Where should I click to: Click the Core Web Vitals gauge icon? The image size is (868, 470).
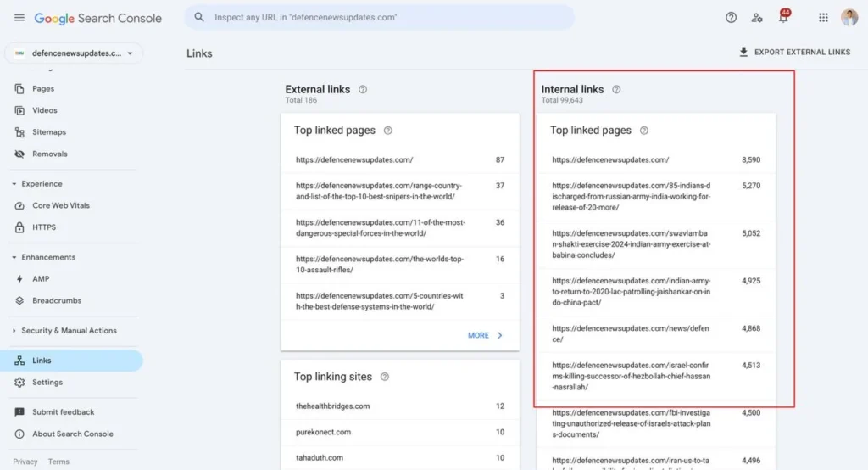pos(19,205)
